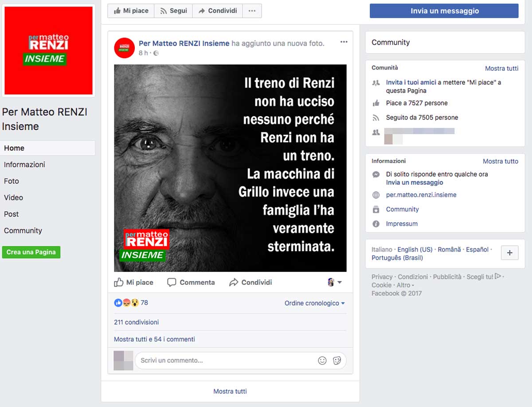Screen dimensions: 532x407
Task: Click Mostra tutti e 54 i commenti
Action: (154, 339)
